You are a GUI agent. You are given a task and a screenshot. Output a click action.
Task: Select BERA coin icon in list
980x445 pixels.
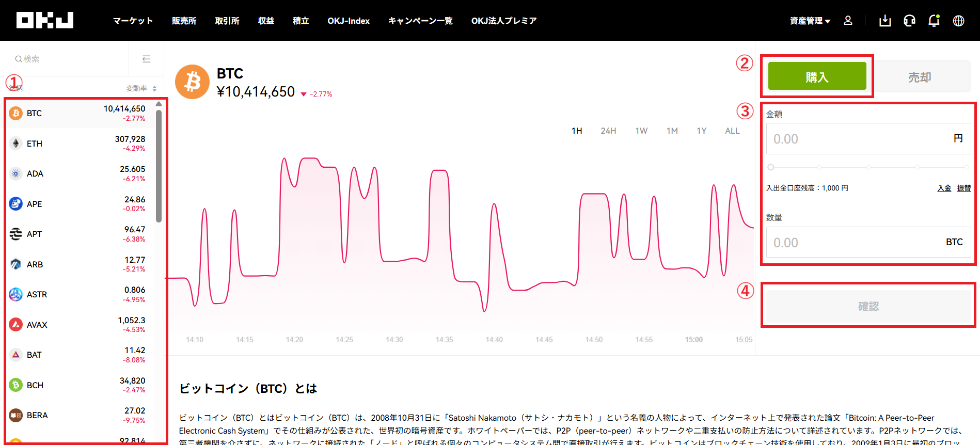[x=15, y=415]
